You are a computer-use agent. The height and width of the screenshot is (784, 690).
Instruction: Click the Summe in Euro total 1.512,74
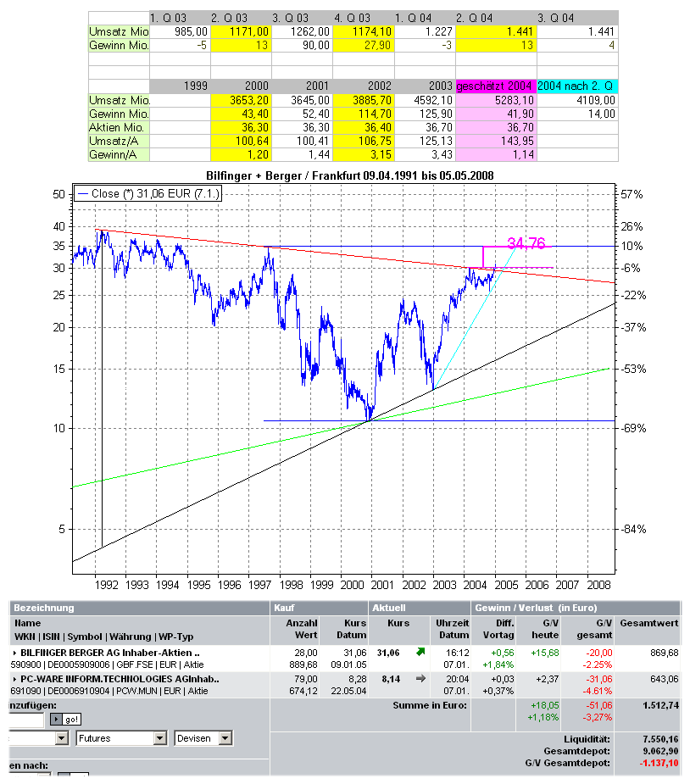pyautogui.click(x=661, y=705)
